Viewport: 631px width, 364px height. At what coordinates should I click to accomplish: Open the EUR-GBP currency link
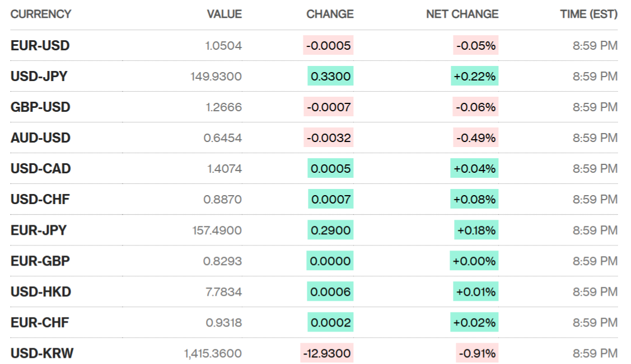click(40, 261)
